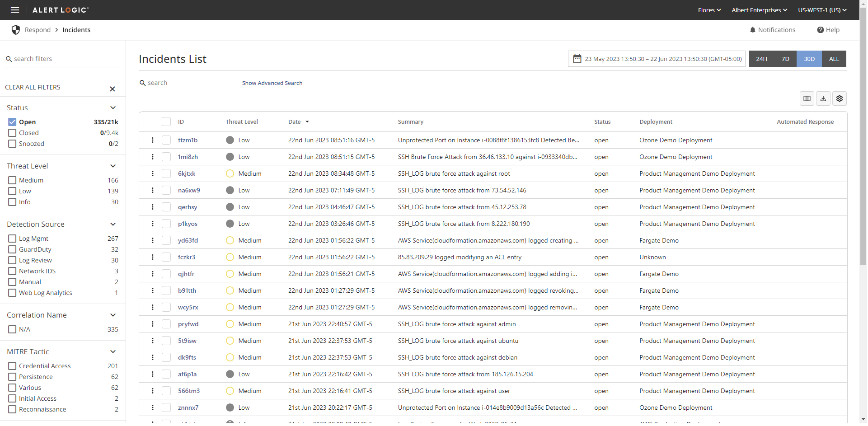Open incident 566tm3 link
The height and width of the screenshot is (426, 868).
pyautogui.click(x=189, y=391)
